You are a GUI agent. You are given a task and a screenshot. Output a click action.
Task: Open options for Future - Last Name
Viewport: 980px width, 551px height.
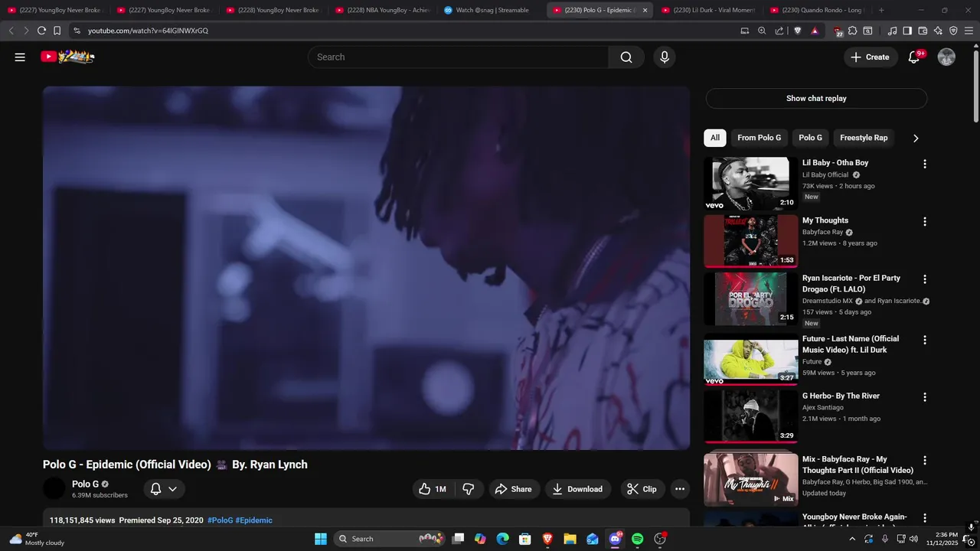coord(924,340)
